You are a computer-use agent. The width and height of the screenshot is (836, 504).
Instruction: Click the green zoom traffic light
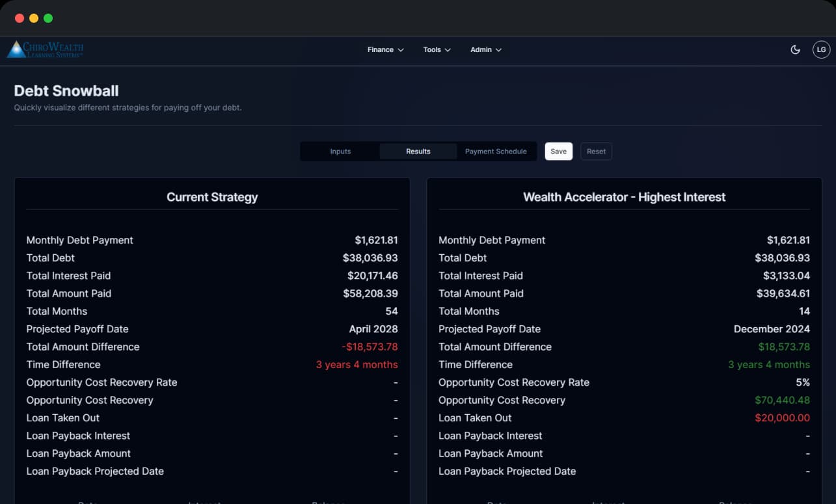tap(47, 18)
